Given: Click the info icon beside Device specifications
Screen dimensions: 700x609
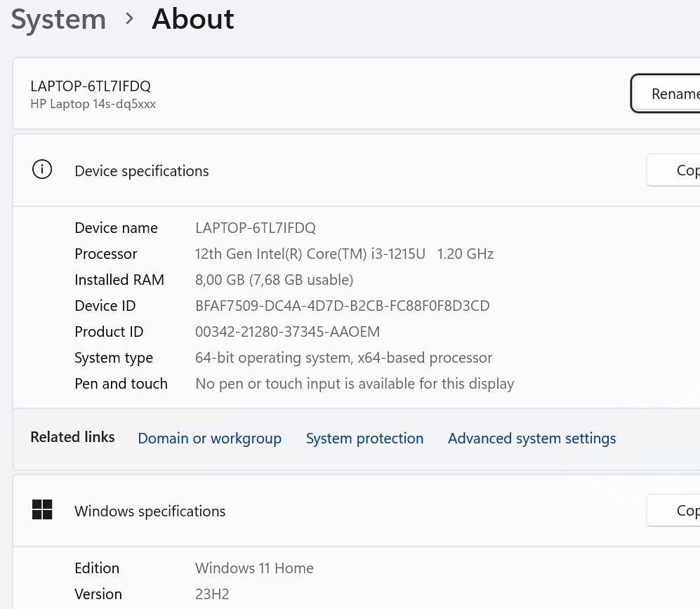Looking at the screenshot, I should [x=42, y=170].
